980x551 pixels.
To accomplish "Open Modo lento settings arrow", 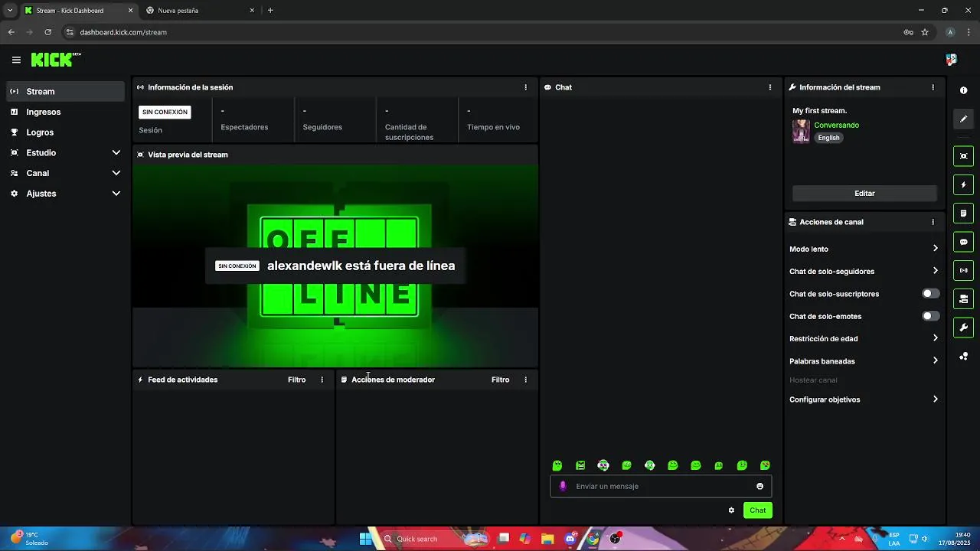I will (935, 249).
